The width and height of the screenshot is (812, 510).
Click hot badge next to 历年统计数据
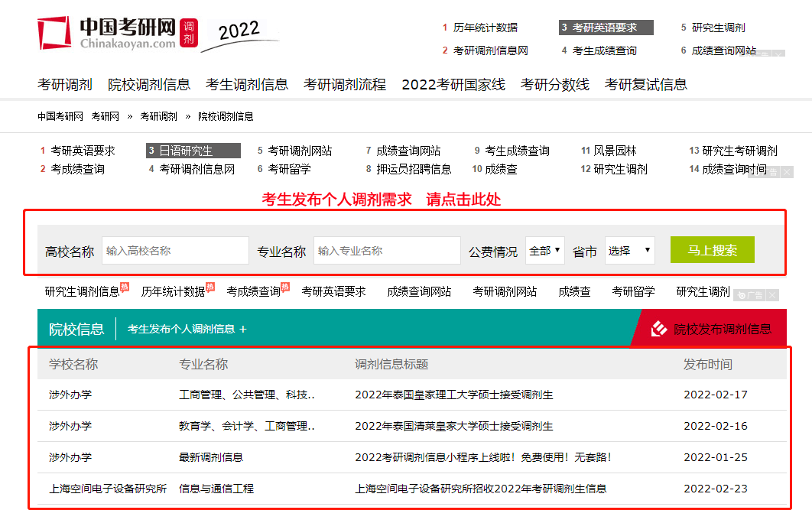210,287
